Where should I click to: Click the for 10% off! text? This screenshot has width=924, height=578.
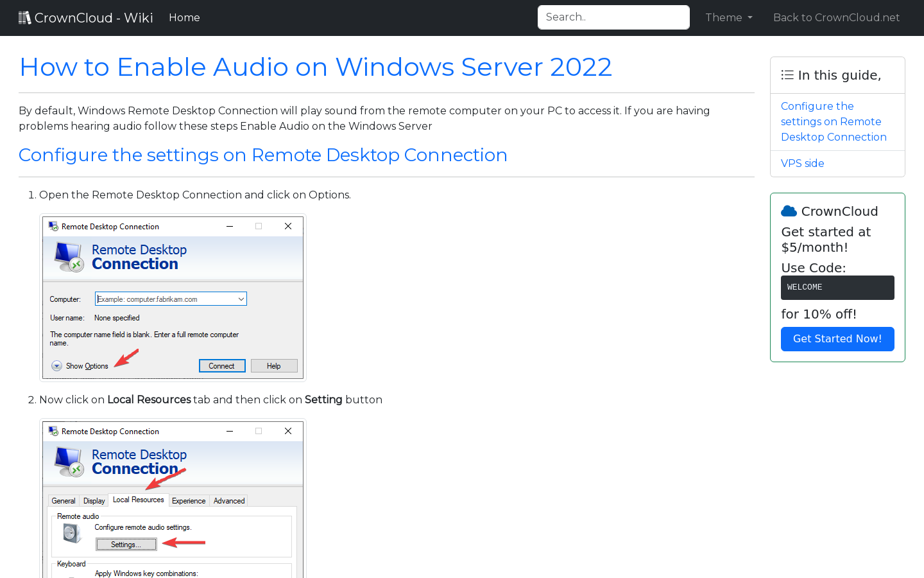tap(819, 314)
